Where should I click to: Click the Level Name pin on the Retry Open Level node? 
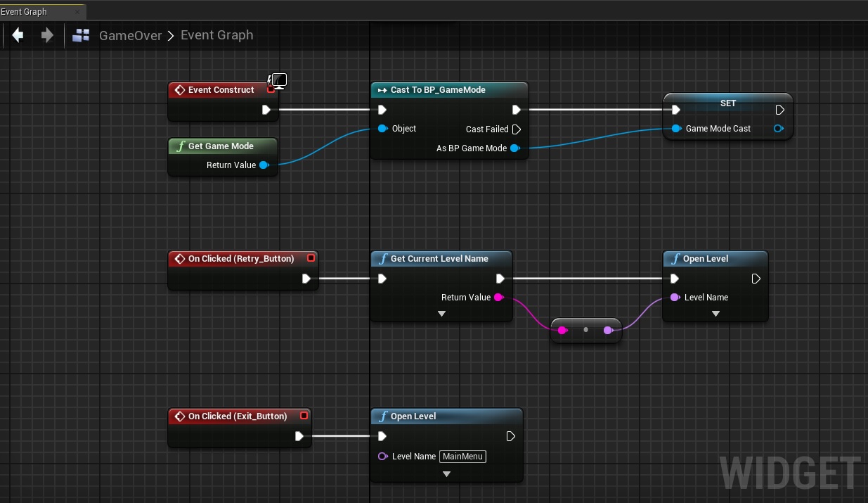(x=675, y=298)
